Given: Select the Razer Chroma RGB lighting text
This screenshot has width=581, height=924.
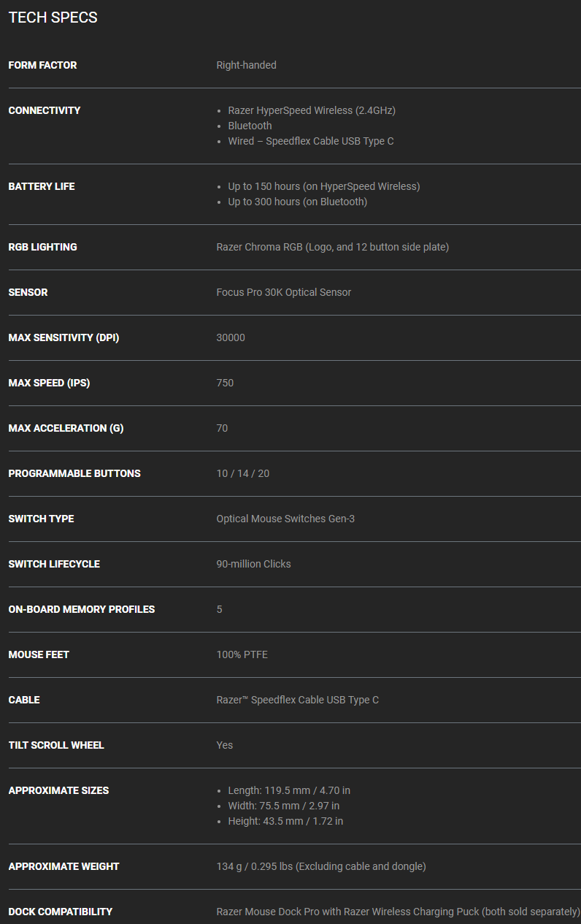Looking at the screenshot, I should [333, 247].
